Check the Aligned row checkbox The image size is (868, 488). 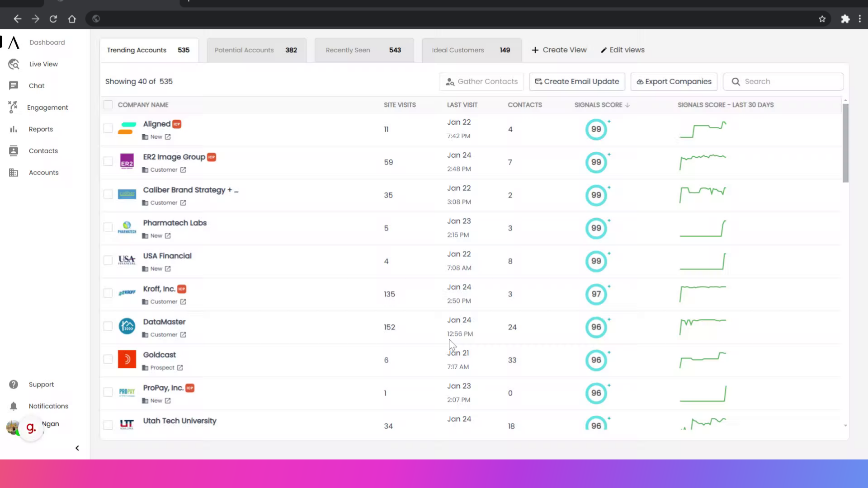(x=108, y=128)
